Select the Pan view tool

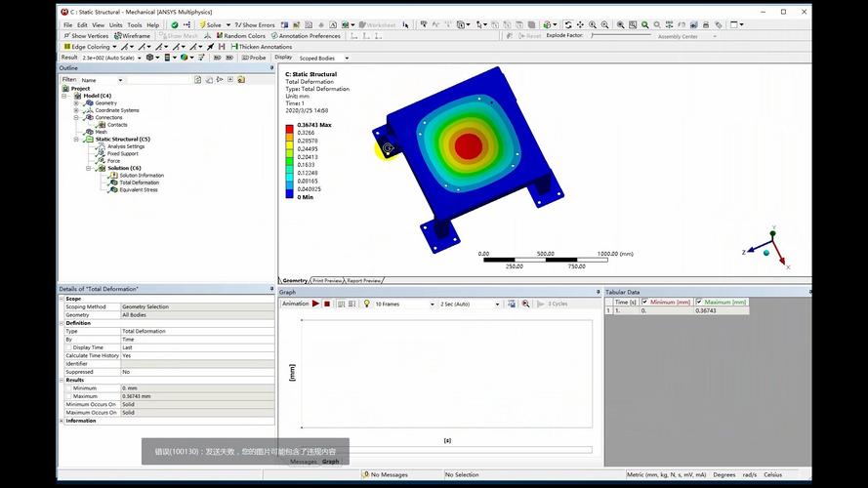580,25
